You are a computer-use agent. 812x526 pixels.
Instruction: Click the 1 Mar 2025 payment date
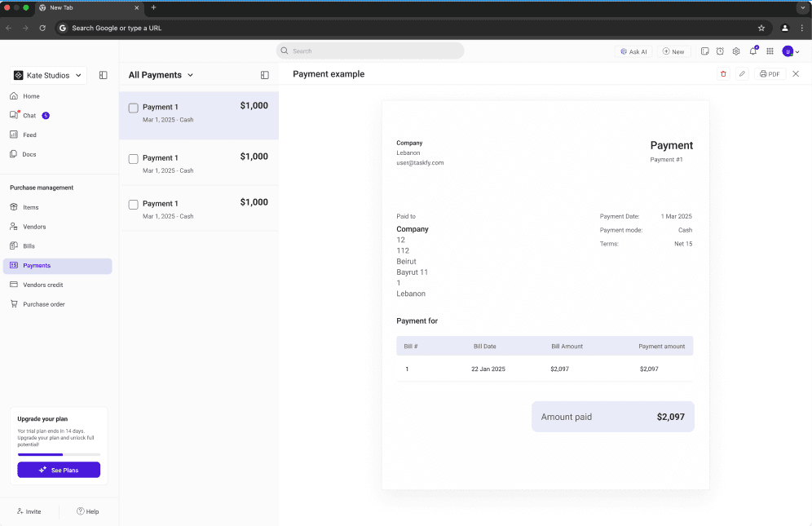point(676,216)
